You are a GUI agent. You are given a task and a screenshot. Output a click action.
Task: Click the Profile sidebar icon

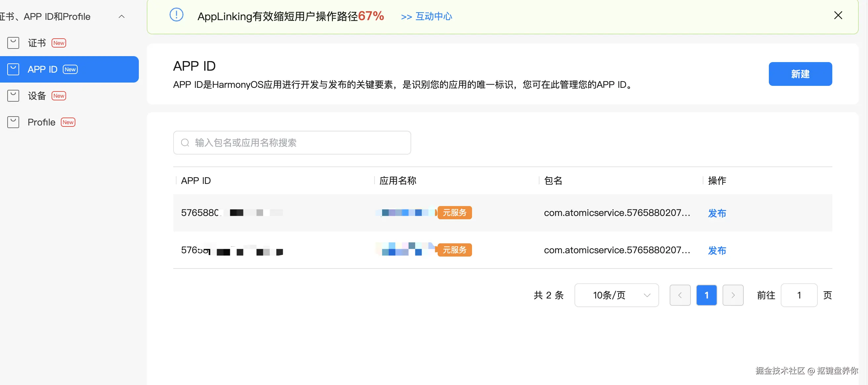[13, 122]
